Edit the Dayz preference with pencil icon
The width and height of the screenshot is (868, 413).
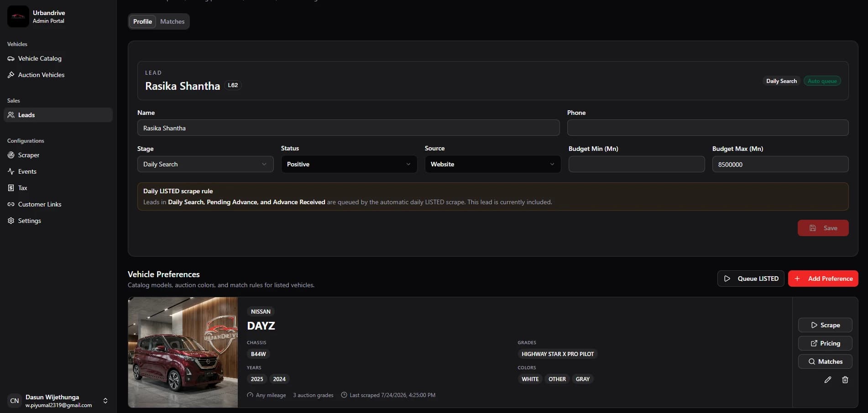pyautogui.click(x=828, y=380)
